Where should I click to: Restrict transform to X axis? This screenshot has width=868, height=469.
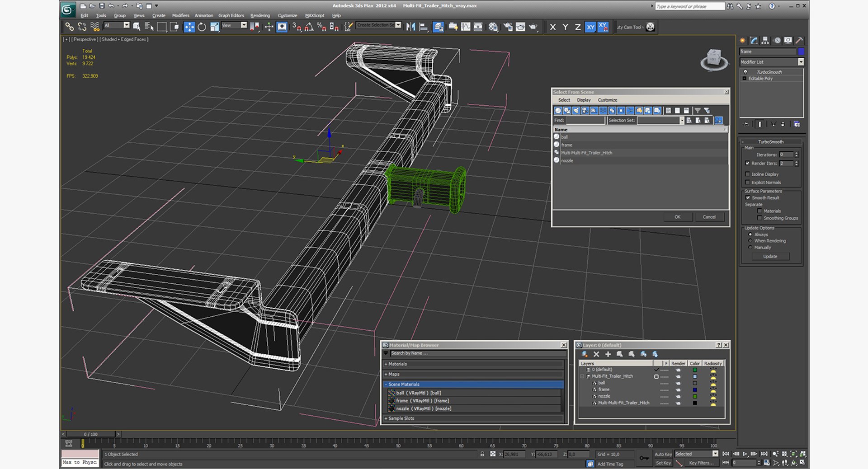click(552, 27)
